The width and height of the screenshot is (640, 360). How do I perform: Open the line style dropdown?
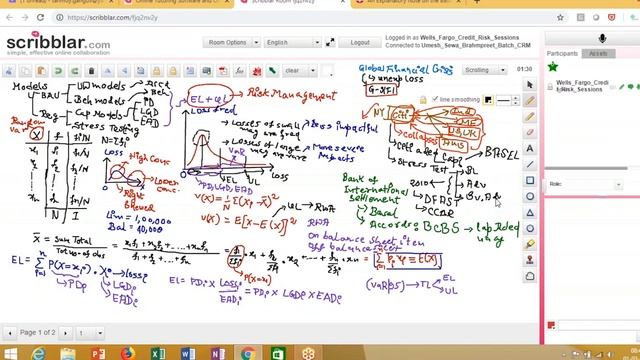coord(507,100)
